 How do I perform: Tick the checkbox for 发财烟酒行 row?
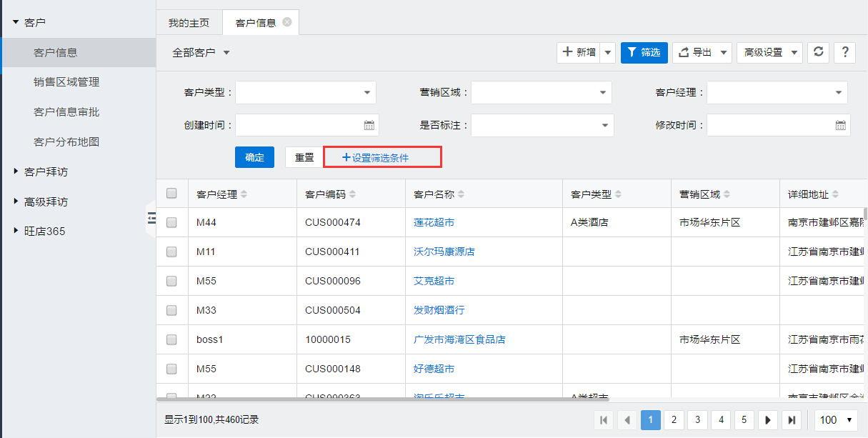click(x=171, y=310)
